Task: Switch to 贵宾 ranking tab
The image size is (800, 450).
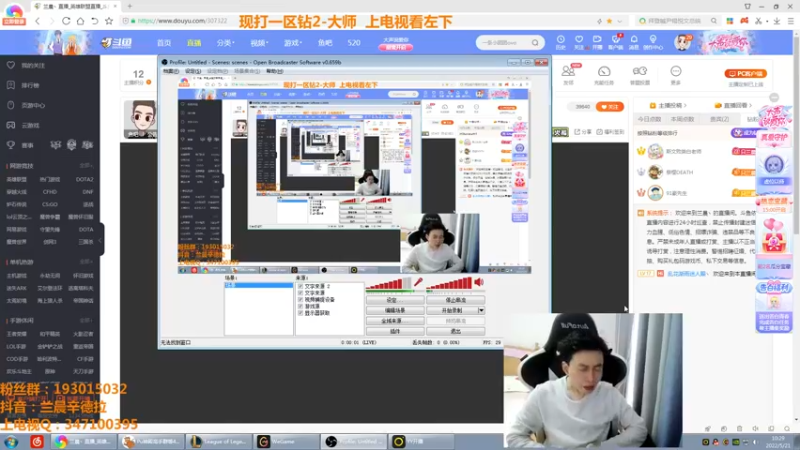Action: click(719, 119)
